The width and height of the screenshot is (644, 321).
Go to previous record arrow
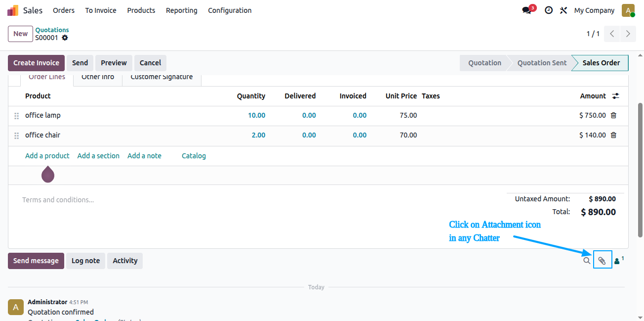point(612,34)
